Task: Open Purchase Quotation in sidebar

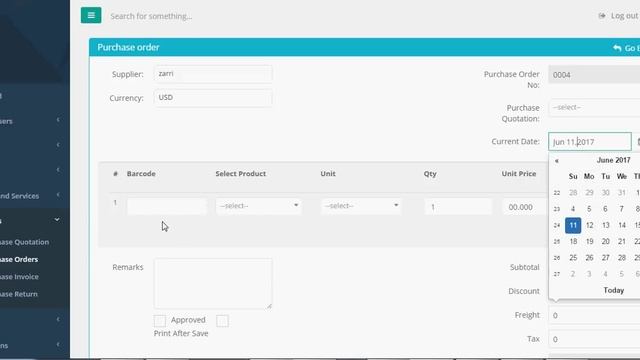Action: [x=24, y=242]
